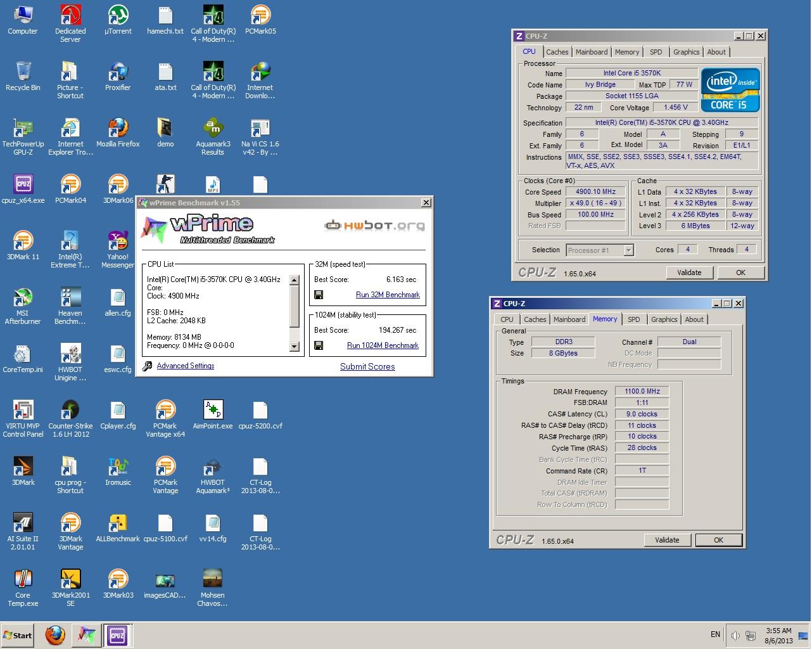Launch PCMark Vantage x64 icon
812x649 pixels.
(x=165, y=418)
